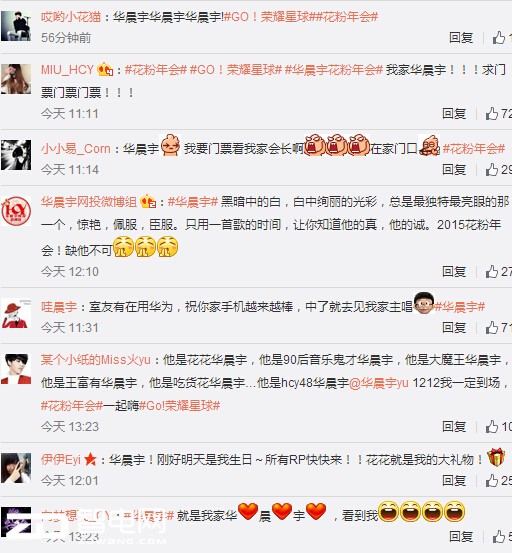Open the #华晨宇花粉年会# hashtag link
This screenshot has width=512, height=553.
[x=334, y=69]
